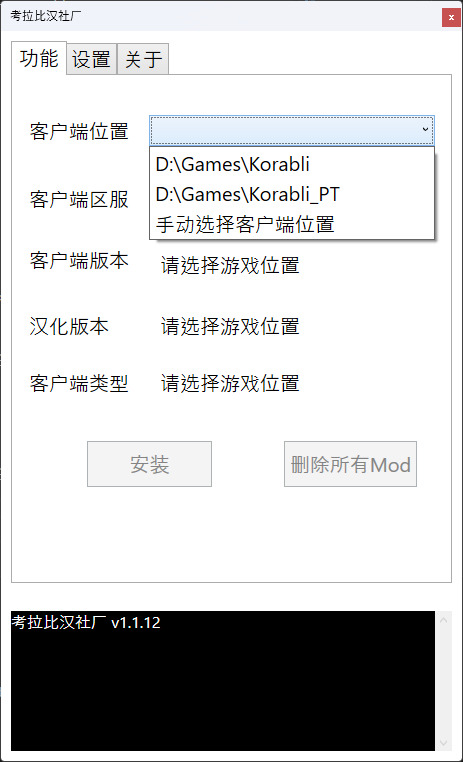463x762 pixels.
Task: Close the 考拉比汉社厂 window
Action: [451, 17]
